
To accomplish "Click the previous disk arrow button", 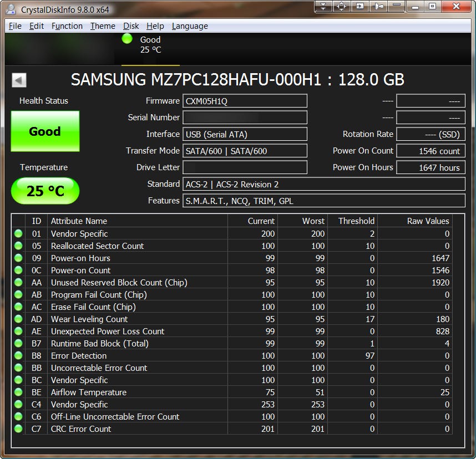I will coord(19,80).
